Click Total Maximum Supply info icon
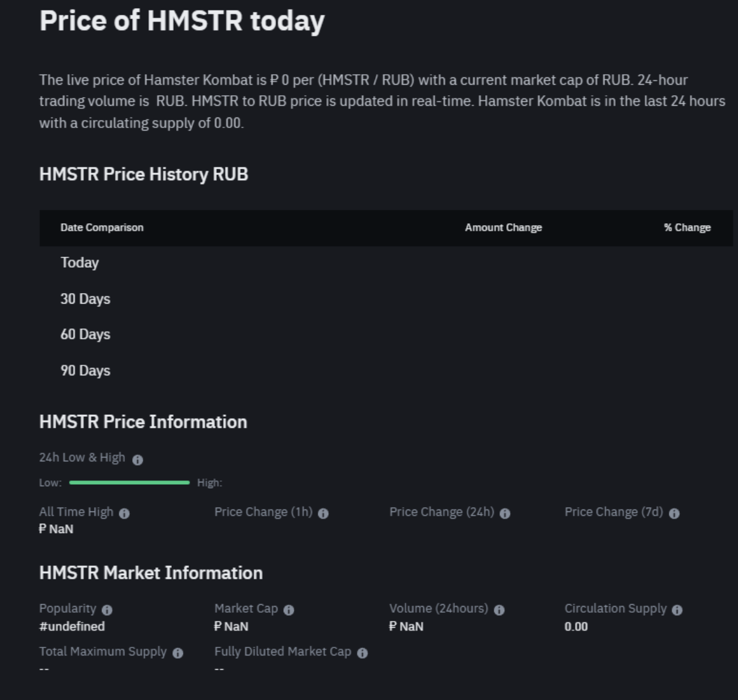The height and width of the screenshot is (700, 738). click(x=178, y=653)
